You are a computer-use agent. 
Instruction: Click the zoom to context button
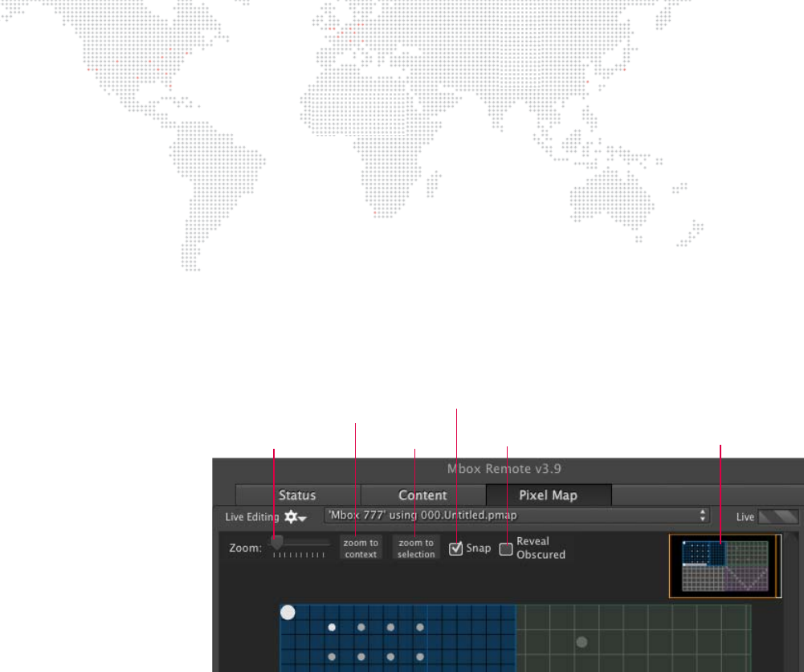click(361, 548)
